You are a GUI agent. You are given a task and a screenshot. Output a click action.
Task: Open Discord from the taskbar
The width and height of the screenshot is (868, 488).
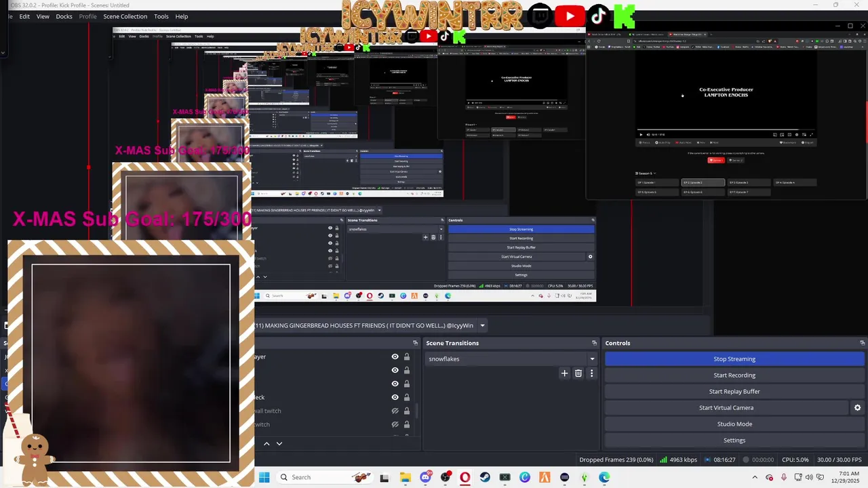click(425, 477)
